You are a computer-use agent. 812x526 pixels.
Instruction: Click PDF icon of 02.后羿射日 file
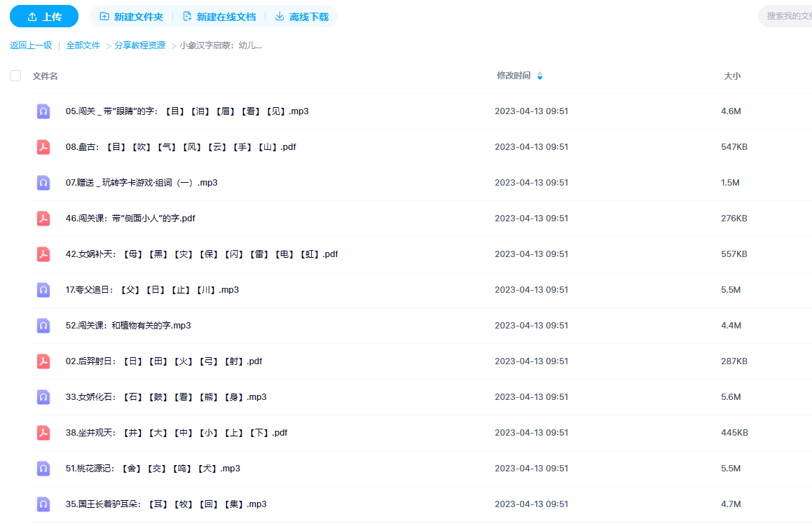[x=43, y=361]
